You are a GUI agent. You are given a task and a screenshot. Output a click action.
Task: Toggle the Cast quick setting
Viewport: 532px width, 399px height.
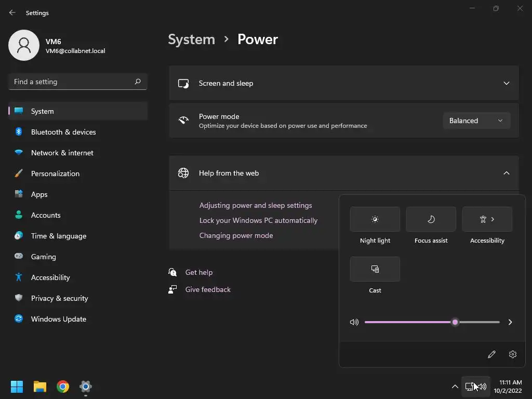tap(375, 269)
